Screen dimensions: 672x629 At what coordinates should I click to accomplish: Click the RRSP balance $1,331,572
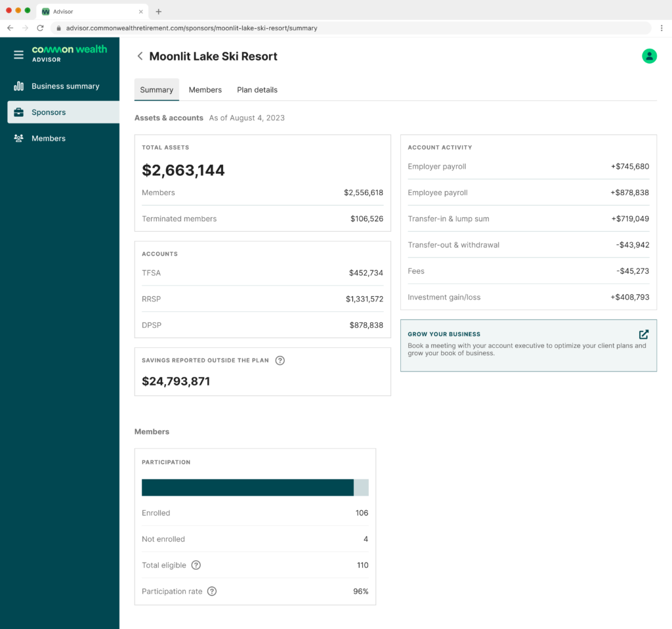[365, 299]
